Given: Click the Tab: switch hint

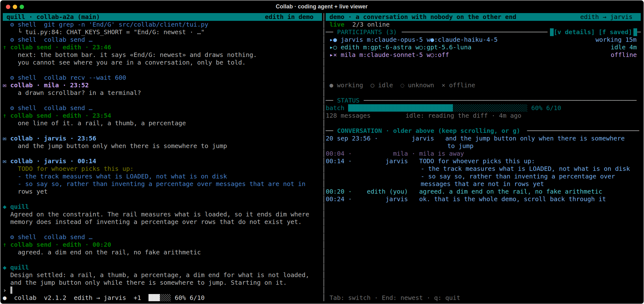Looking at the screenshot, I should (350, 298).
